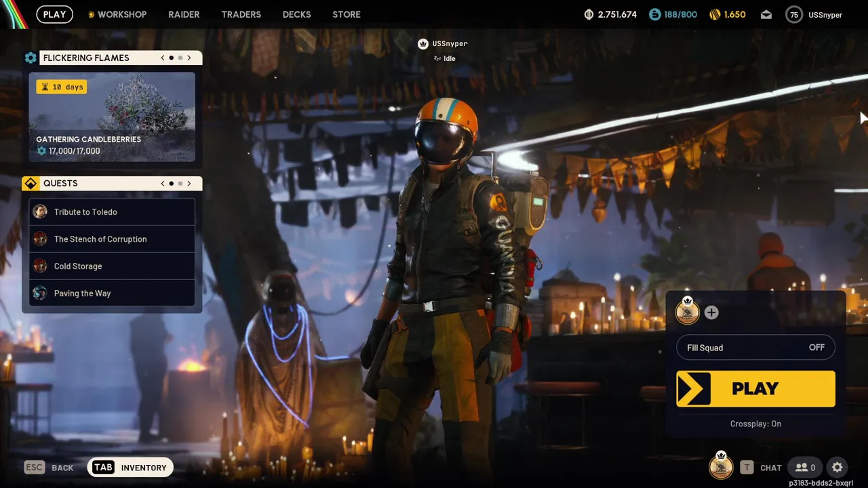Click the T key chat icon
This screenshot has height=488, width=868.
click(747, 467)
